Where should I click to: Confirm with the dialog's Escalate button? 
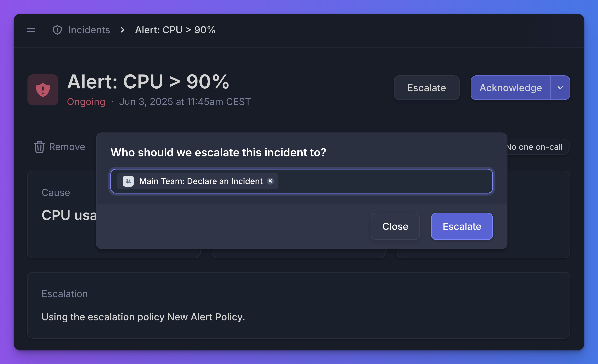click(x=462, y=226)
